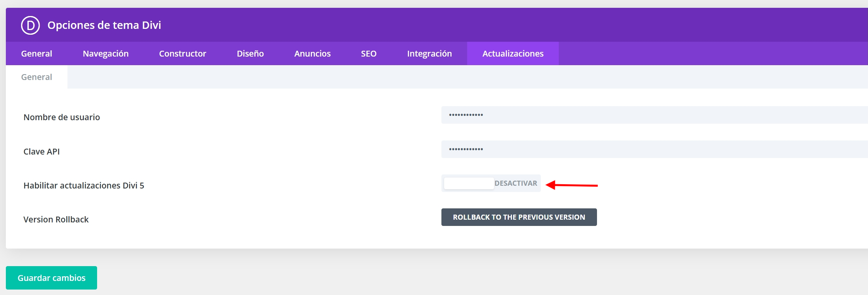The width and height of the screenshot is (868, 295).
Task: Click the Divi circular logo icon
Action: (x=30, y=25)
